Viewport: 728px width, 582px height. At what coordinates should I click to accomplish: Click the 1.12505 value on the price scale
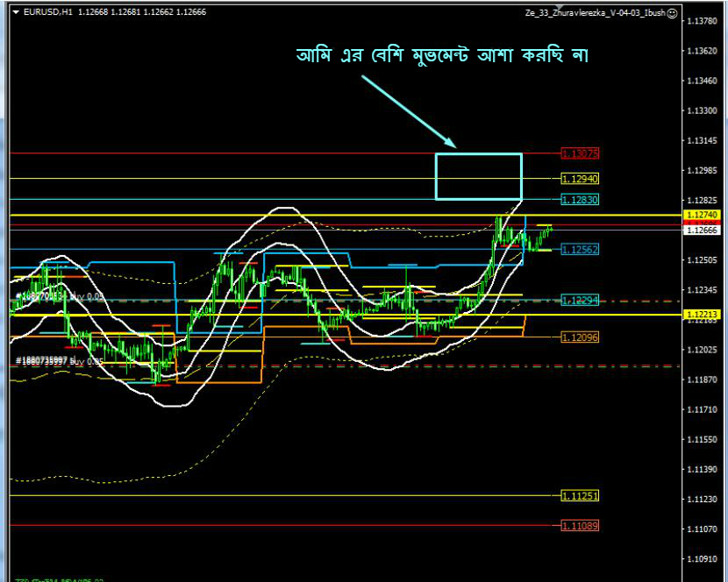pos(702,260)
